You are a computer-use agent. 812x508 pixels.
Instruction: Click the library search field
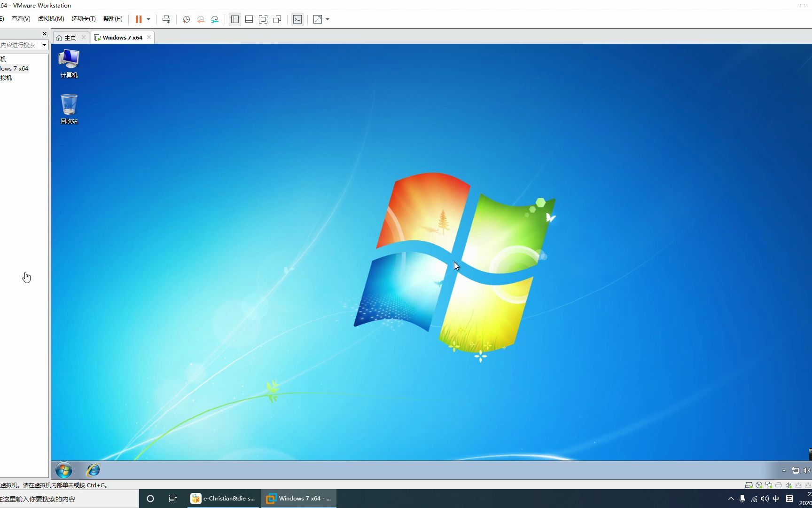[20, 45]
